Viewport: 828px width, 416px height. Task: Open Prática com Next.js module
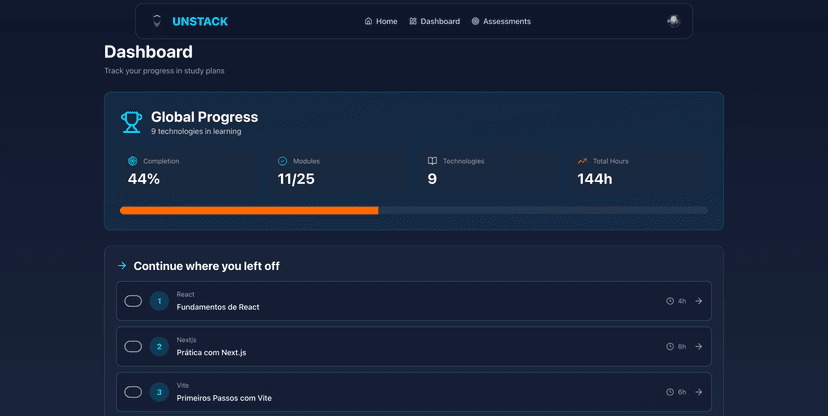coord(413,346)
